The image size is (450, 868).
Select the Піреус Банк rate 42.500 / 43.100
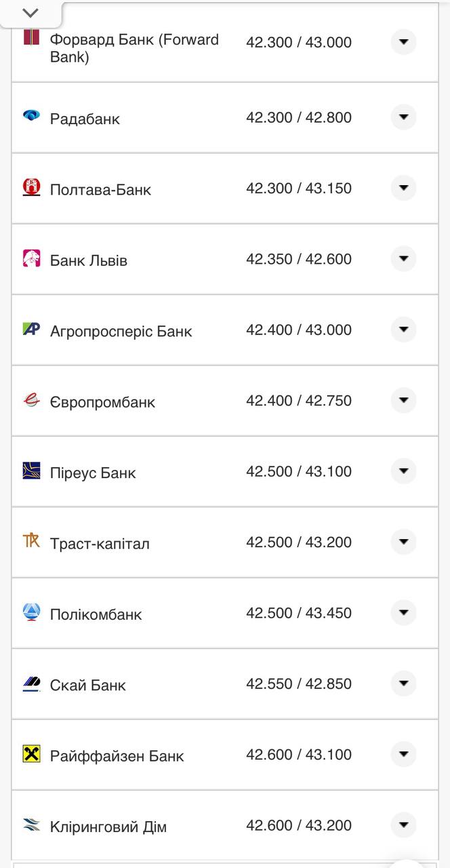coord(299,471)
